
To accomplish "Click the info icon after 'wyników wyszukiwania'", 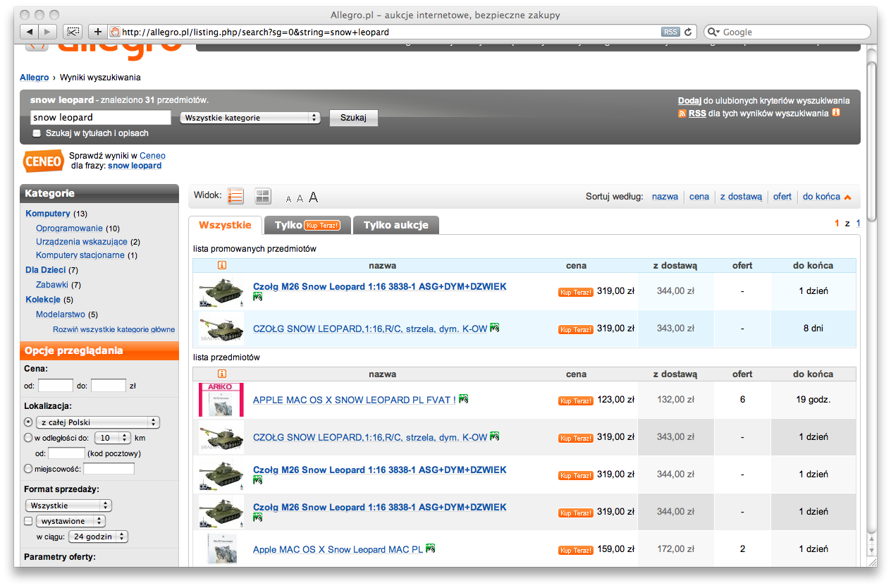I will tap(836, 113).
